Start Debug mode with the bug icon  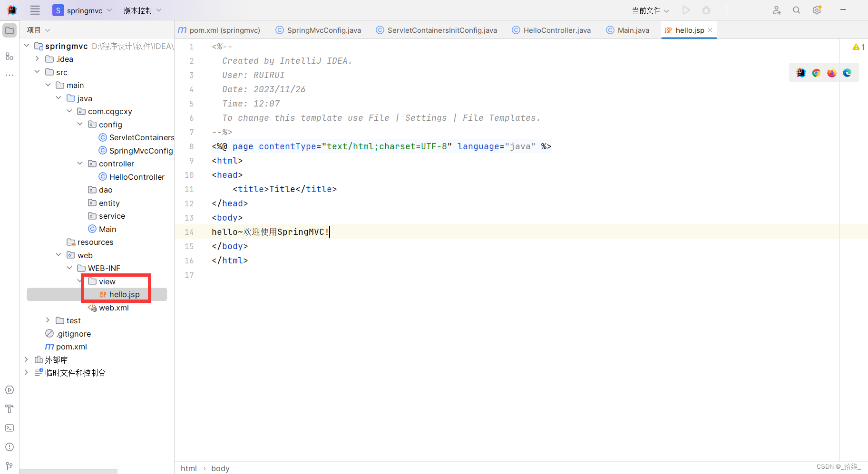706,10
